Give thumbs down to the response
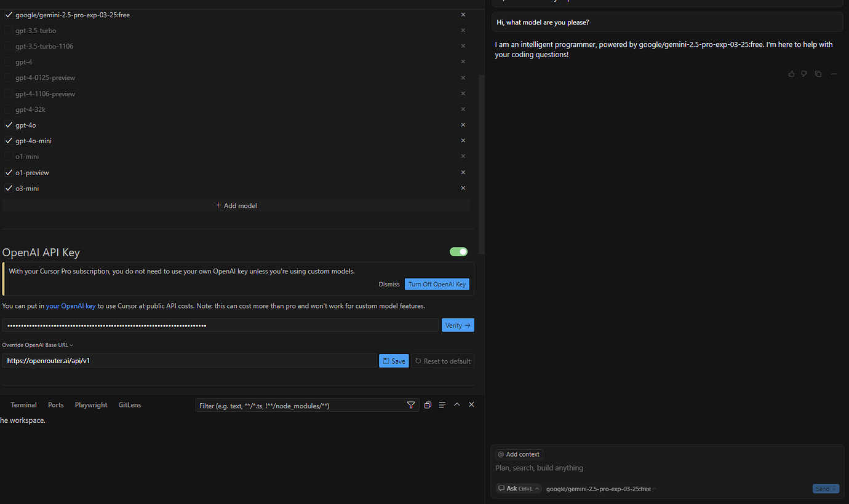Image resolution: width=849 pixels, height=504 pixels. click(804, 74)
